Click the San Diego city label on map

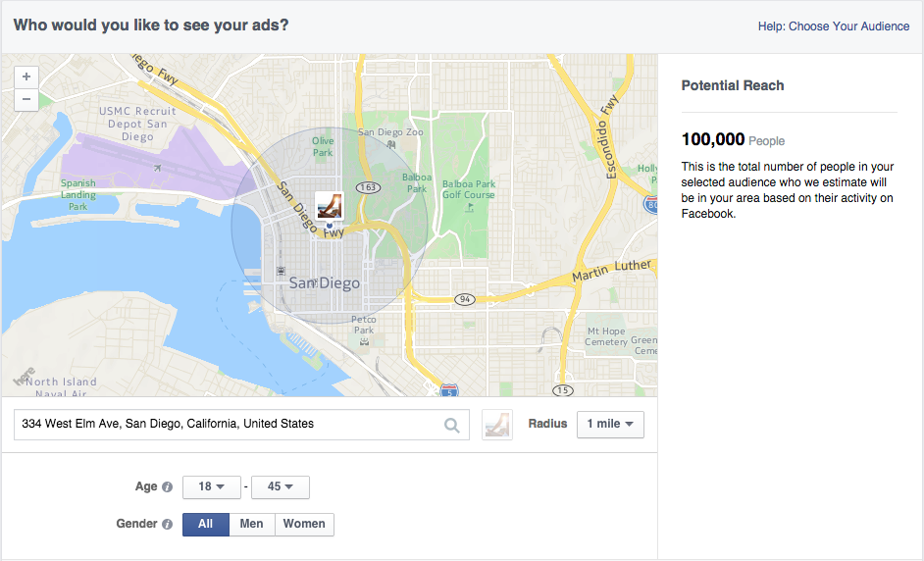click(324, 283)
